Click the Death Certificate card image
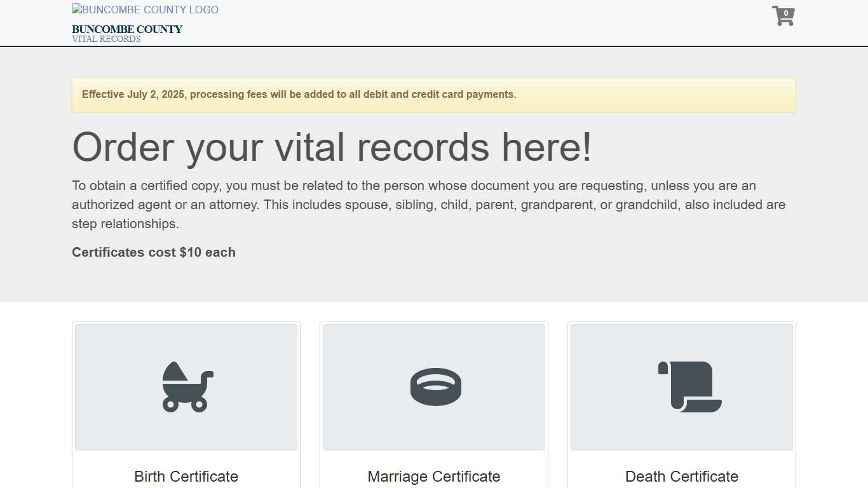The width and height of the screenshot is (868, 488). click(x=681, y=386)
